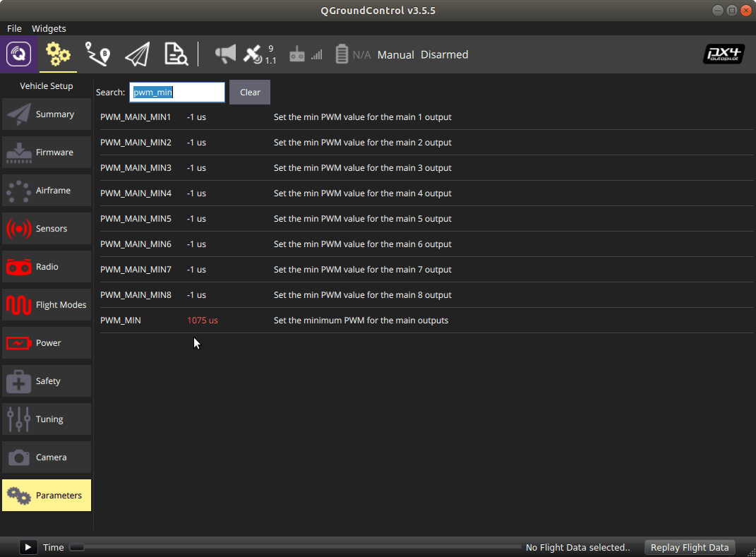
Task: Select the PWM_MIN parameter name
Action: (x=121, y=321)
